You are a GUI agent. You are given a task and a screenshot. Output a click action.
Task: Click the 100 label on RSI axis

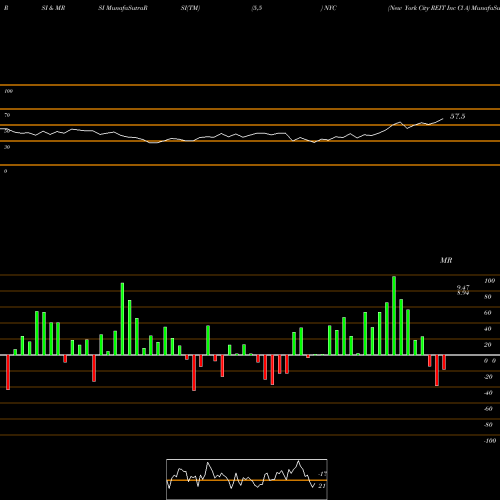click(x=8, y=91)
